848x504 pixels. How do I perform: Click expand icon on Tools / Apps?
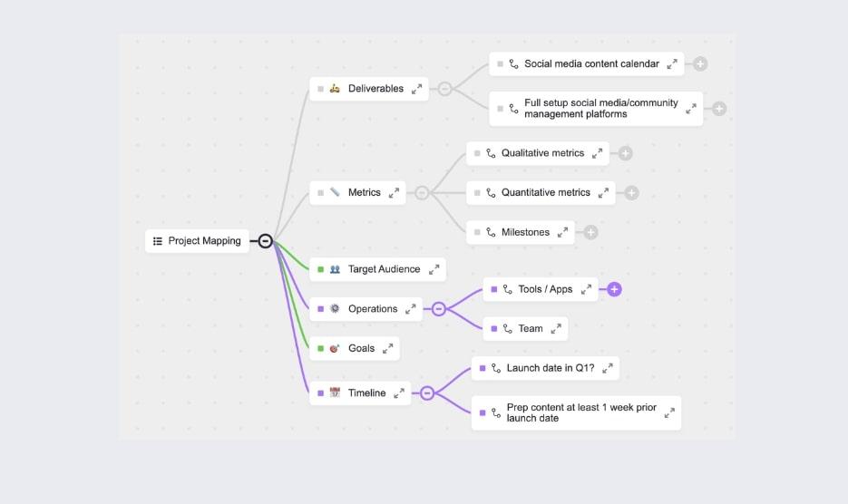click(x=586, y=289)
